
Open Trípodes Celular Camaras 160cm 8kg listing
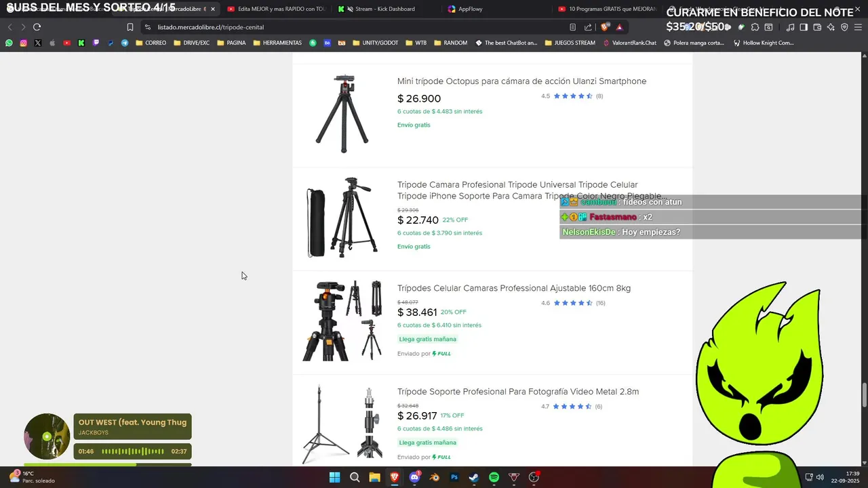click(514, 288)
